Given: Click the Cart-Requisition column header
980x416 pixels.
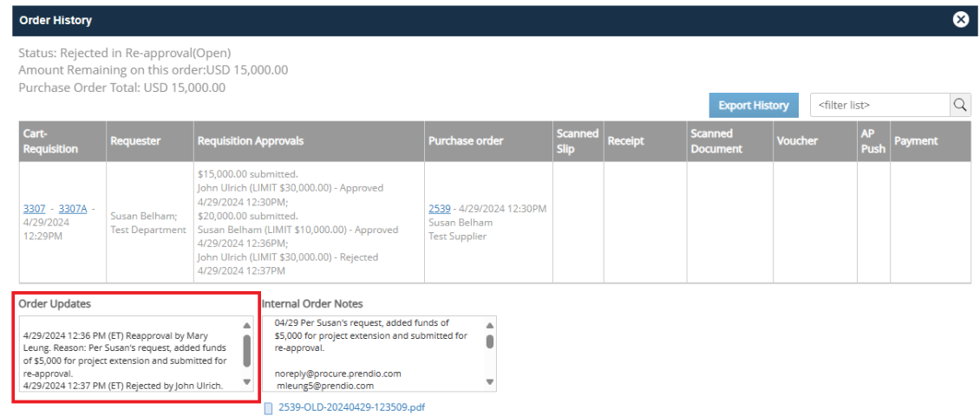Looking at the screenshot, I should (x=62, y=141).
